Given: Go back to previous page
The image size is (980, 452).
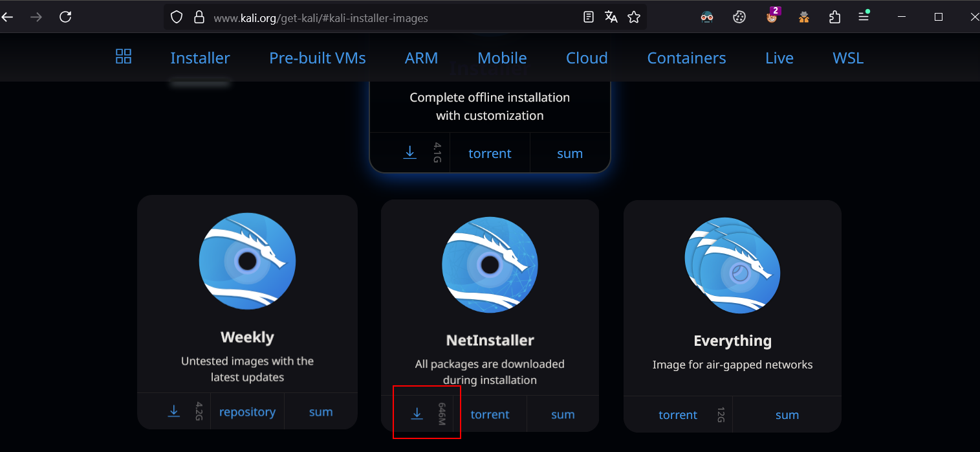Looking at the screenshot, I should pos(7,17).
